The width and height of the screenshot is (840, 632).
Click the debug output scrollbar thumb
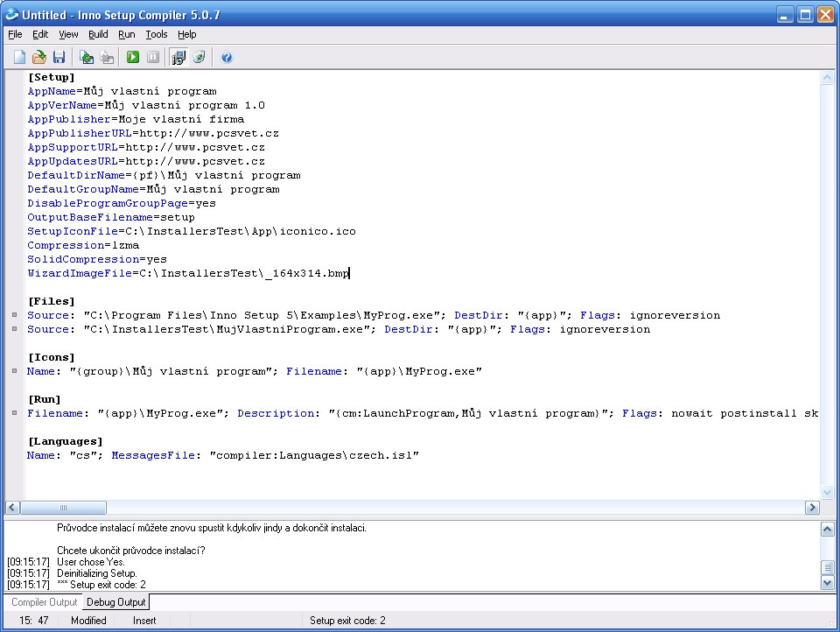[x=827, y=567]
